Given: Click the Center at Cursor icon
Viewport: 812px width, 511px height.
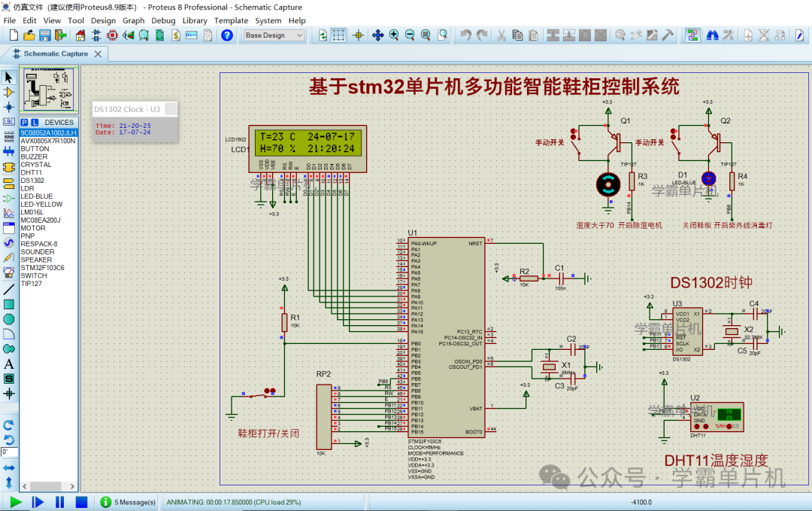Looking at the screenshot, I should pyautogui.click(x=359, y=35).
